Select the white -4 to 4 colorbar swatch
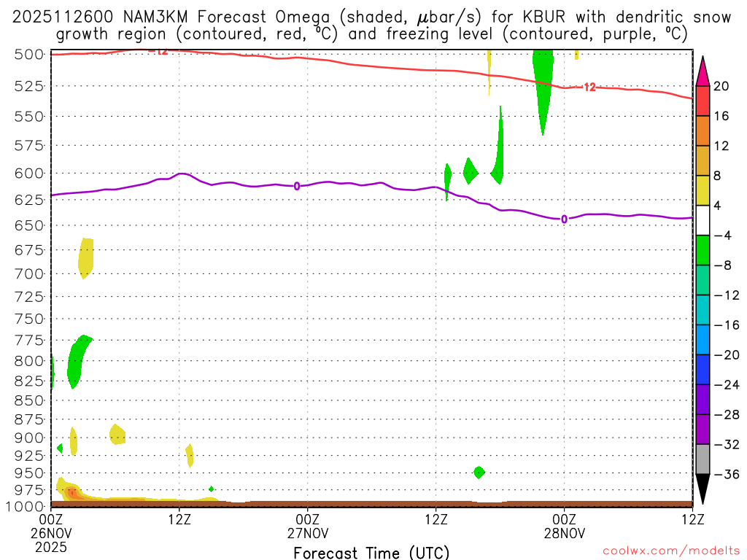747x560 pixels. pyautogui.click(x=703, y=220)
